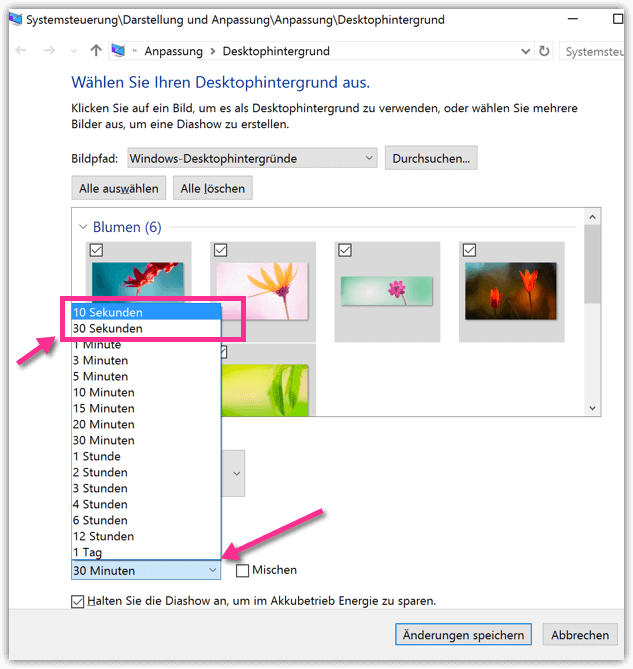633x669 pixels.
Task: Click Desktophintergrund breadcrumb segment
Action: coord(276,51)
